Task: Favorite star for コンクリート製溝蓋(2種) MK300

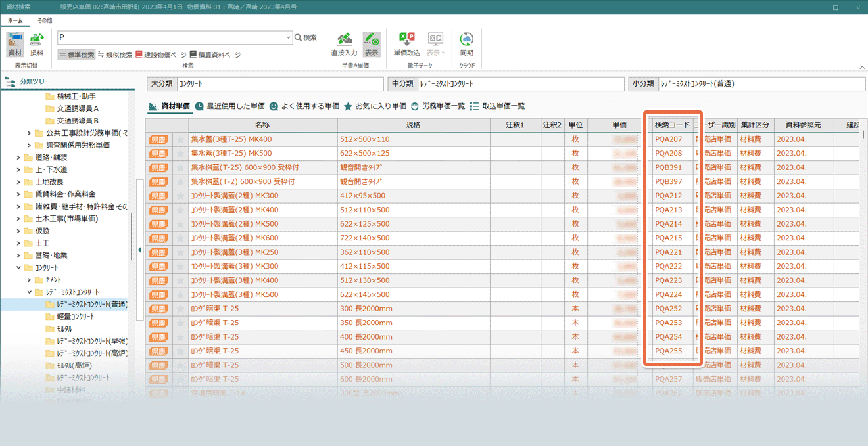Action: click(x=180, y=196)
